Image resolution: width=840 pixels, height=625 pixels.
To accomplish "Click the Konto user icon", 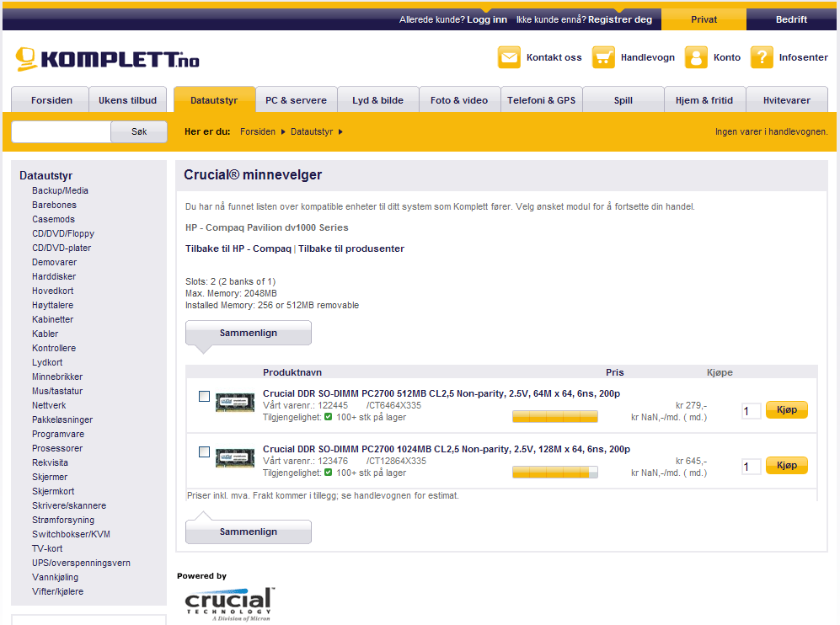I will (x=696, y=57).
